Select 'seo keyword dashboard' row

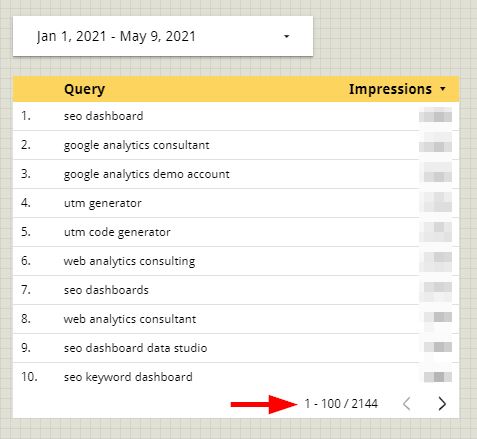[236, 377]
